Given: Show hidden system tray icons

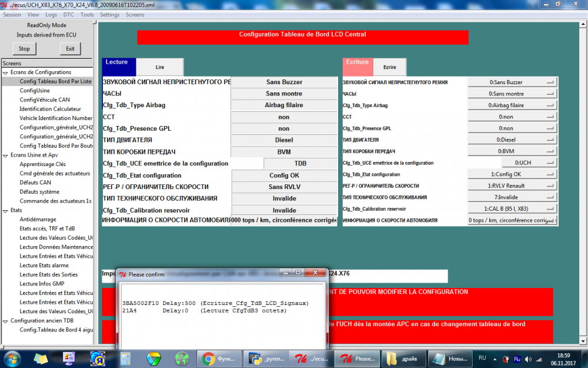Looking at the screenshot, I should tap(495, 359).
